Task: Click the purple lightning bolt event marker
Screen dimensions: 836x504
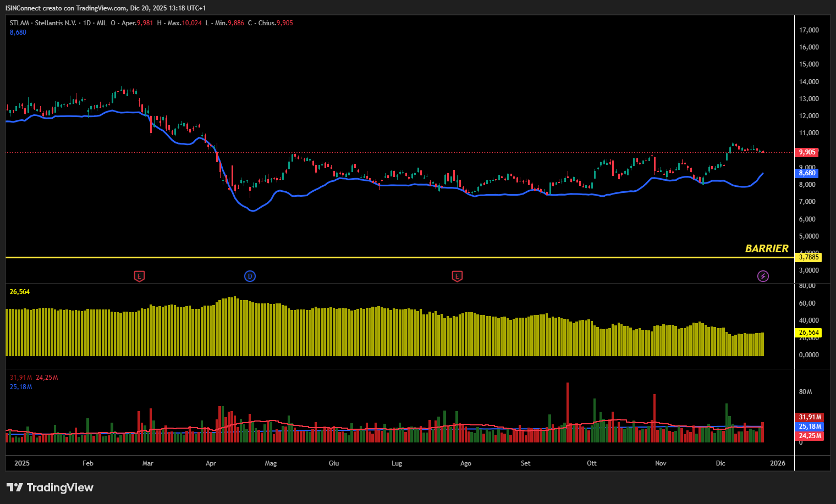Action: 763,276
